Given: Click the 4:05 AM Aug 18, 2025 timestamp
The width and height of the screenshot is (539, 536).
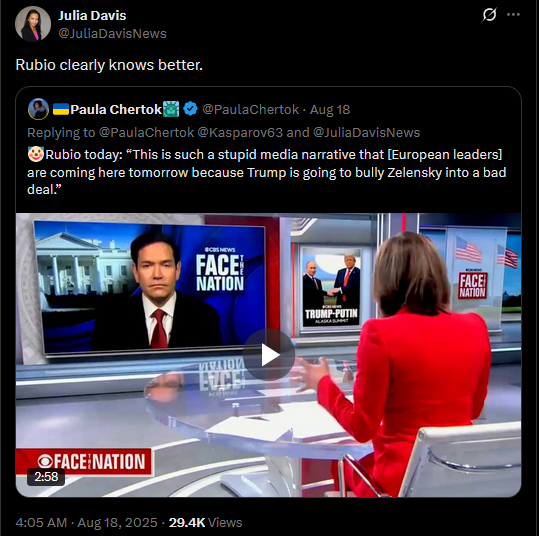Looking at the screenshot, I should (86, 522).
